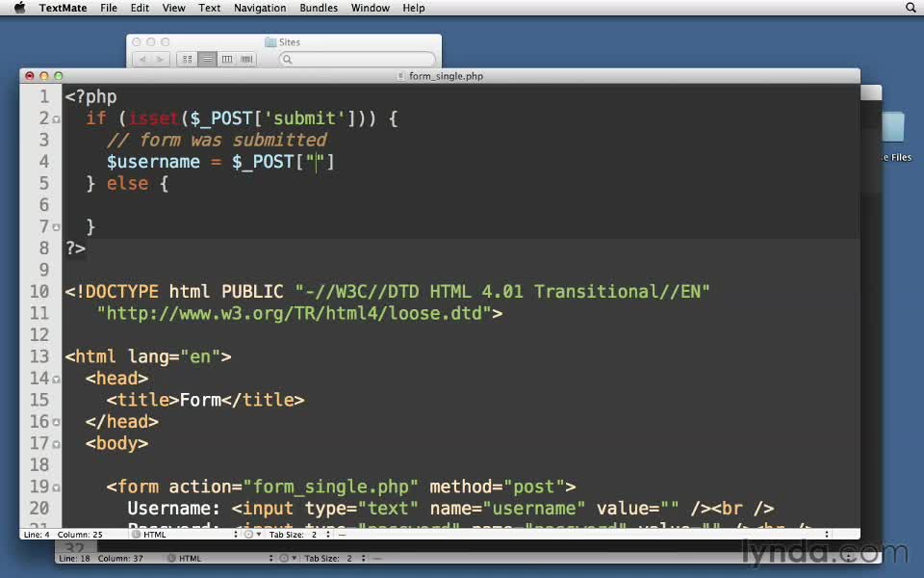Collapse the body fold marker on line 17

coord(57,444)
